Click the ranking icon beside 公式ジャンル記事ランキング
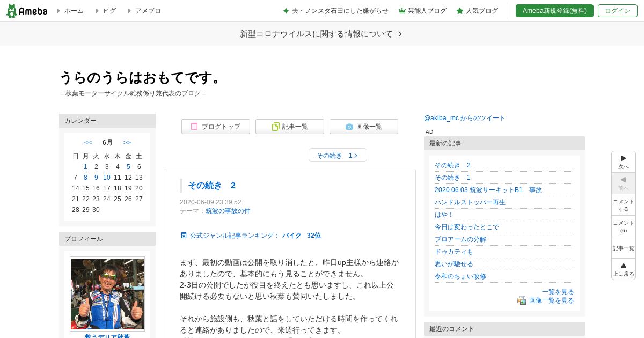 pyautogui.click(x=184, y=236)
